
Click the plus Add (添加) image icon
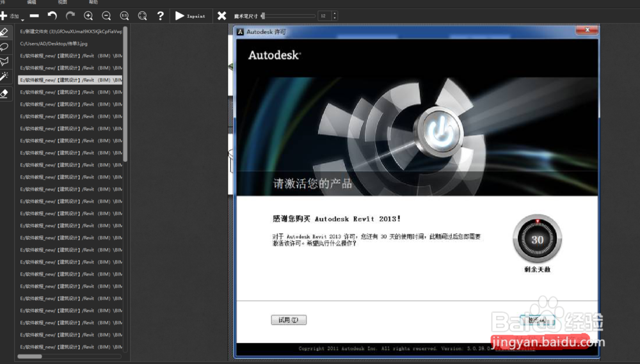(4, 16)
